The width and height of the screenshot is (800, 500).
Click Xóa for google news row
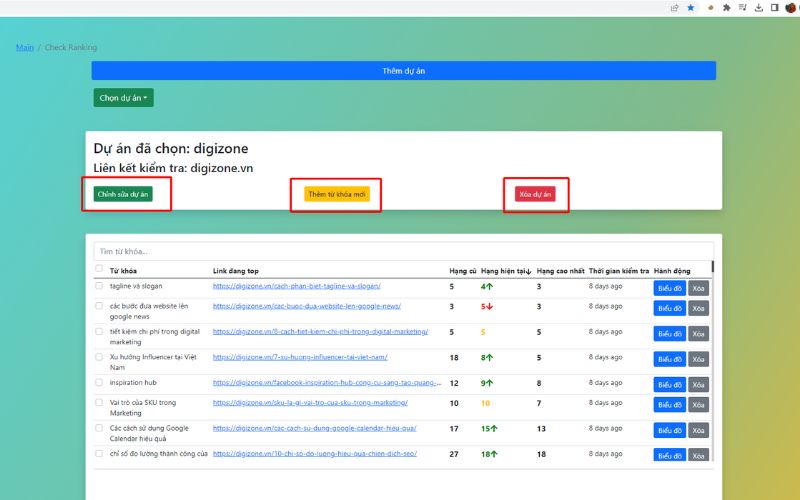pos(698,308)
